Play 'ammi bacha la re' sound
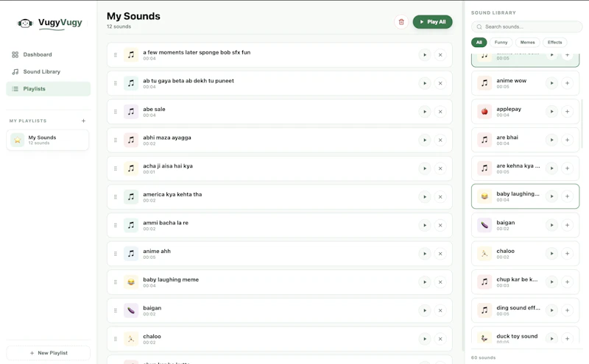The width and height of the screenshot is (589, 364). tap(425, 225)
